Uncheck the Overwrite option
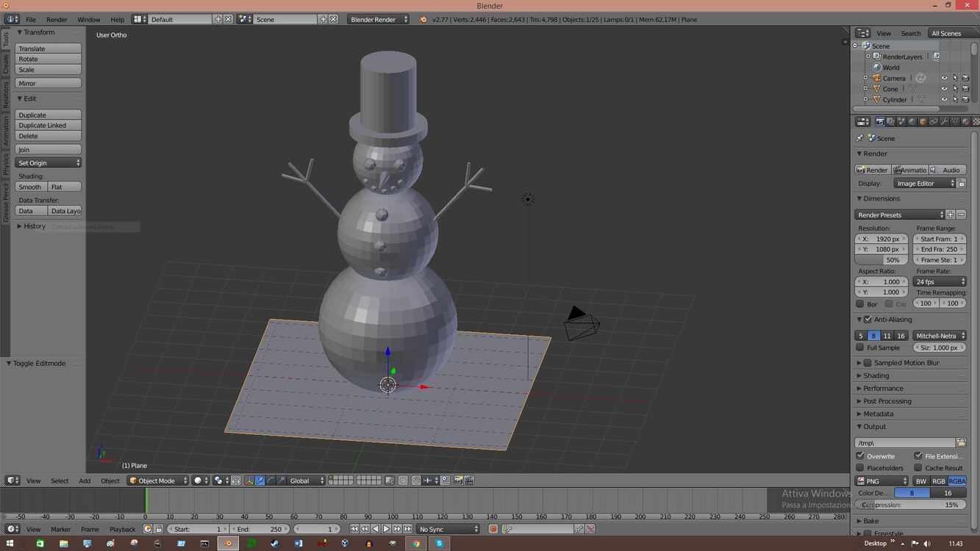Image resolution: width=980 pixels, height=551 pixels. click(860, 456)
